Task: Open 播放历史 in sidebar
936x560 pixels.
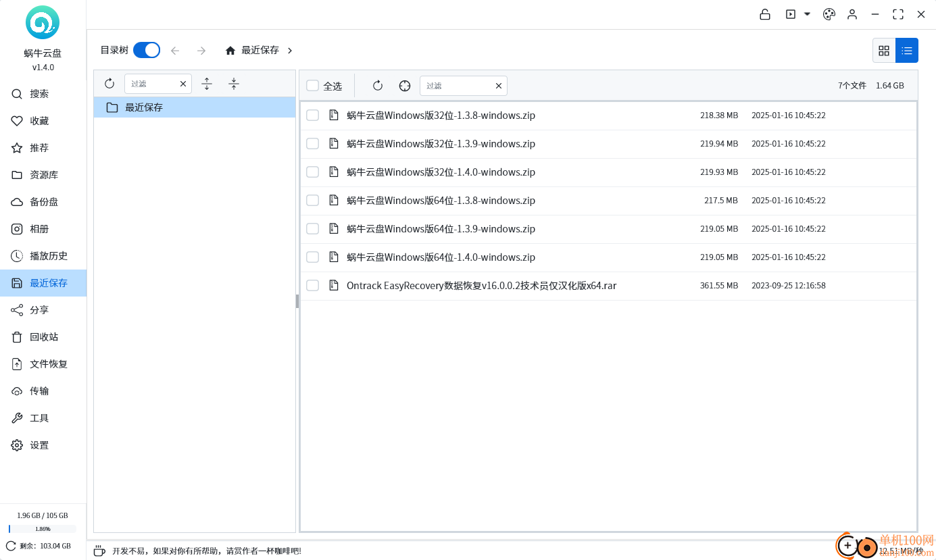Action: pos(43,256)
